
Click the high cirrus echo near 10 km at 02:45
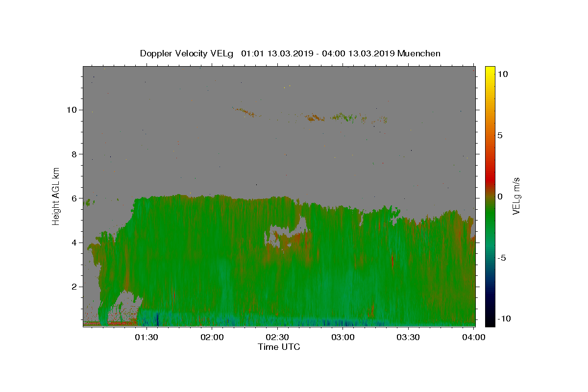pyautogui.click(x=315, y=118)
